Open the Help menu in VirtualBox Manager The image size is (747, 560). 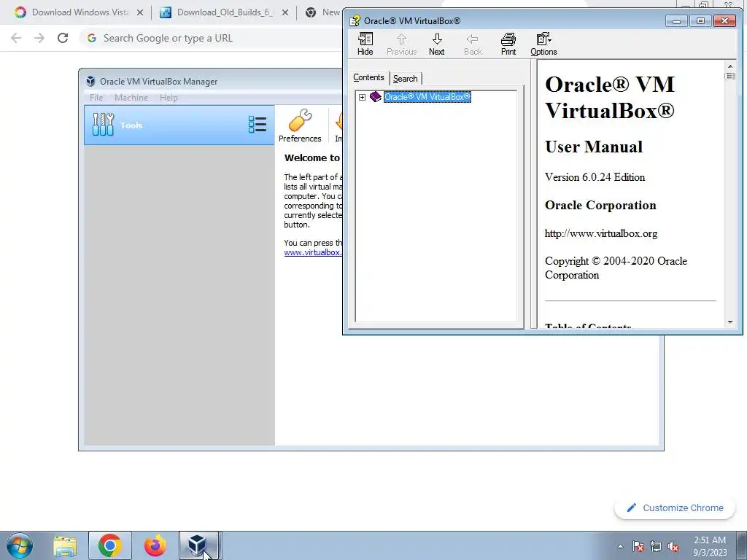169,98
